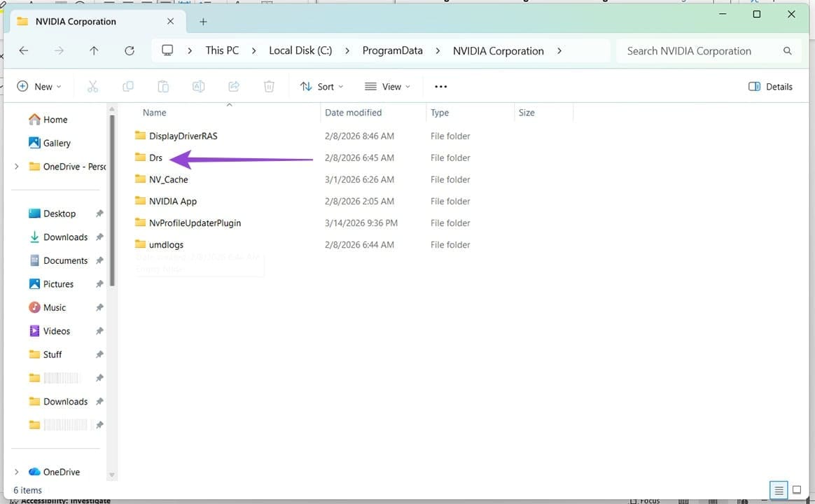
Task: Switch to large icons view
Action: coord(797,490)
